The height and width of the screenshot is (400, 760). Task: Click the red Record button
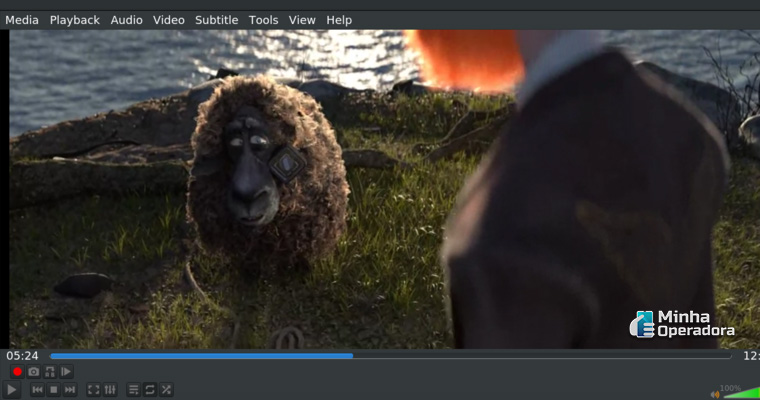[17, 372]
